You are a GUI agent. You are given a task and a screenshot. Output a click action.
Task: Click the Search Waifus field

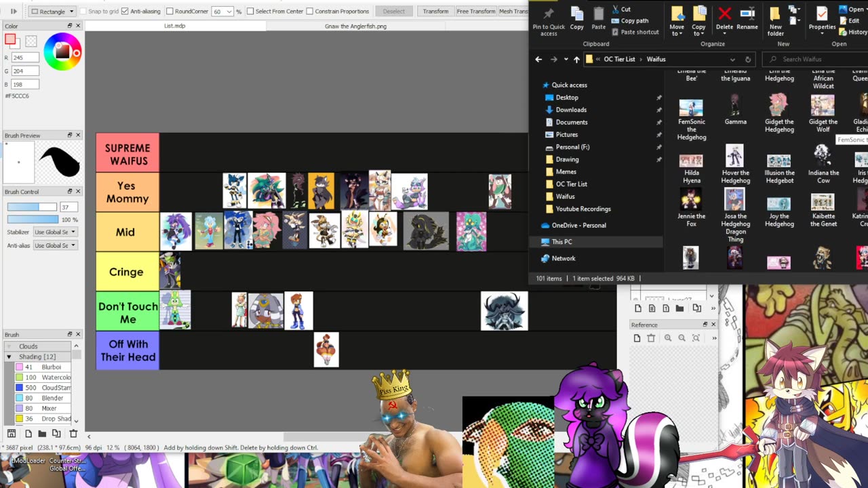[814, 60]
